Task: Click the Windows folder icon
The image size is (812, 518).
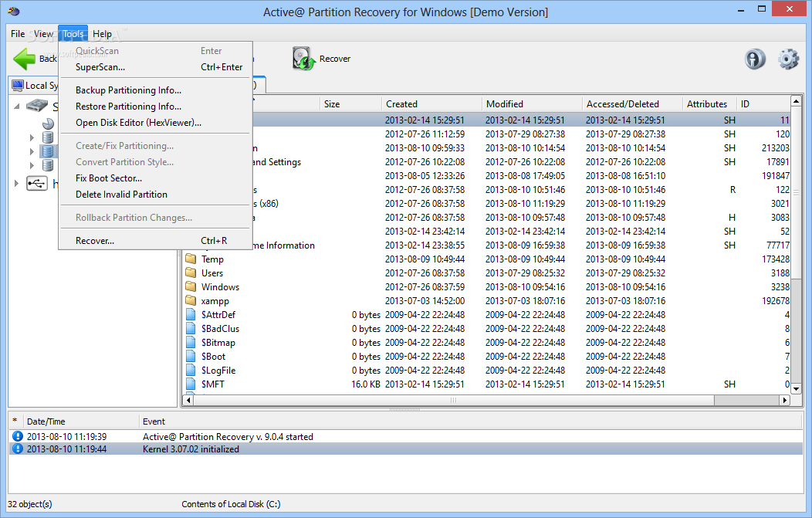Action: pyautogui.click(x=191, y=286)
